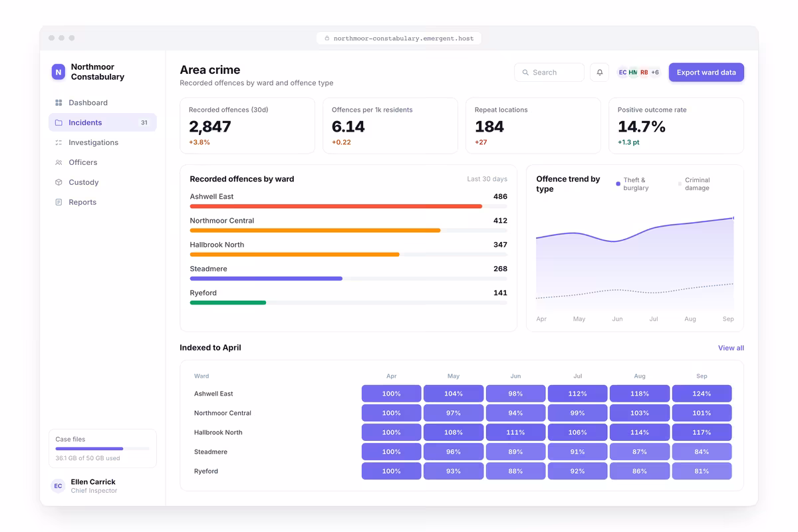
Task: Click the Ashwell East value 486
Action: tap(500, 197)
